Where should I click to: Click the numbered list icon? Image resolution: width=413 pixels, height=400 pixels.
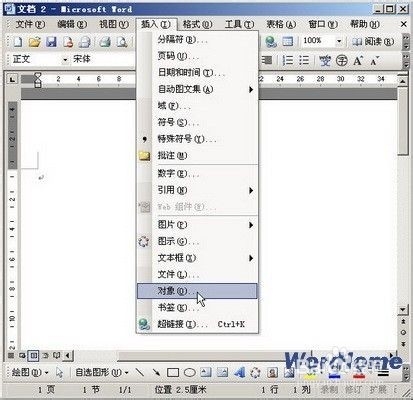(287, 60)
